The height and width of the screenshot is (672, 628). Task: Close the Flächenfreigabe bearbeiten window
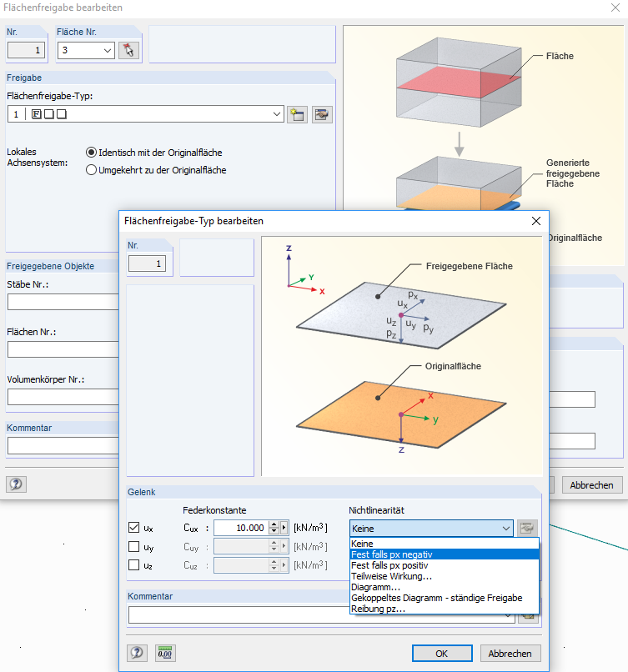(x=615, y=8)
